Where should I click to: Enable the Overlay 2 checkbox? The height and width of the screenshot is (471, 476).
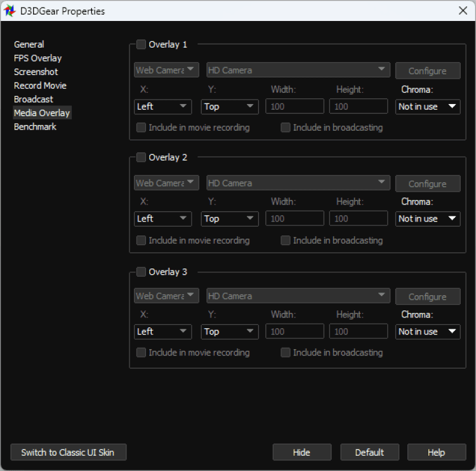(141, 157)
